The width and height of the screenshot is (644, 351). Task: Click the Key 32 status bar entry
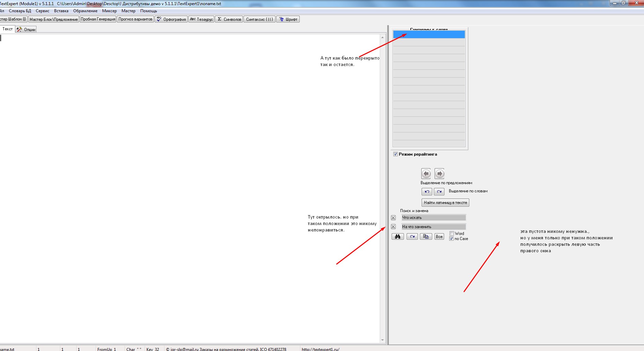click(153, 349)
